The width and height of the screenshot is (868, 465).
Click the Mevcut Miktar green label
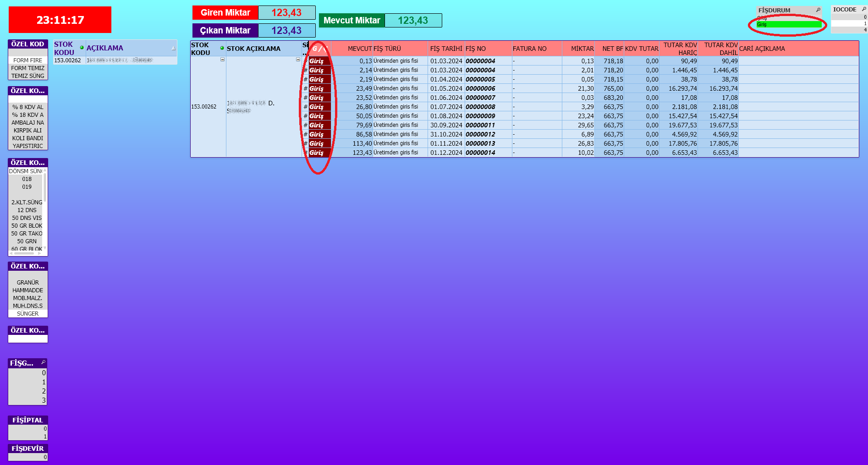click(352, 21)
